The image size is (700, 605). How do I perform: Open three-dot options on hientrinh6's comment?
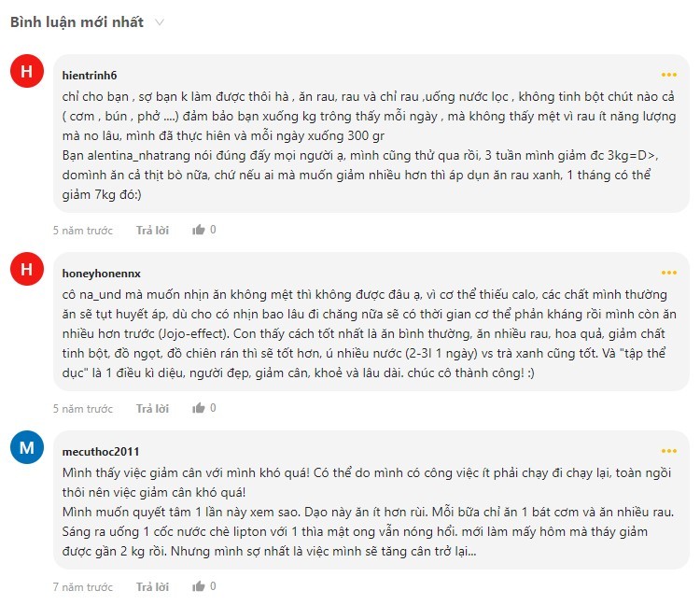pyautogui.click(x=669, y=75)
